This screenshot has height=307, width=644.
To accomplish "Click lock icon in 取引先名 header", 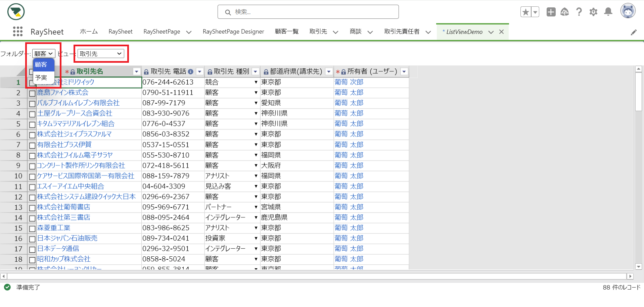I will (73, 72).
